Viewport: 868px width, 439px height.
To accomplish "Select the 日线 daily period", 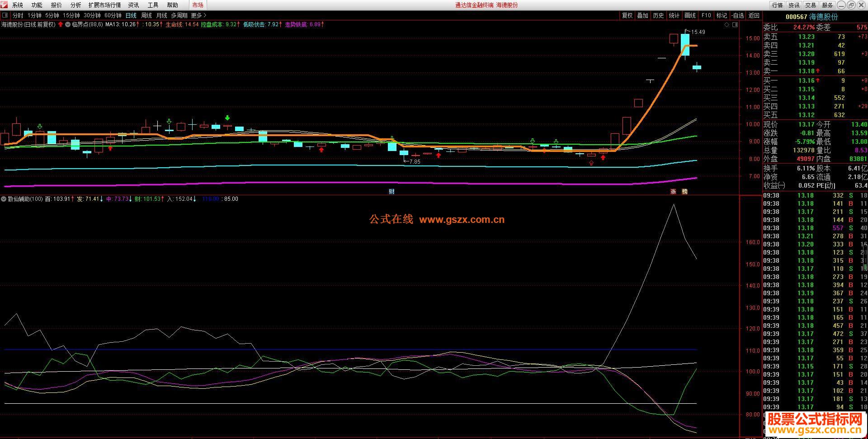I will point(131,15).
